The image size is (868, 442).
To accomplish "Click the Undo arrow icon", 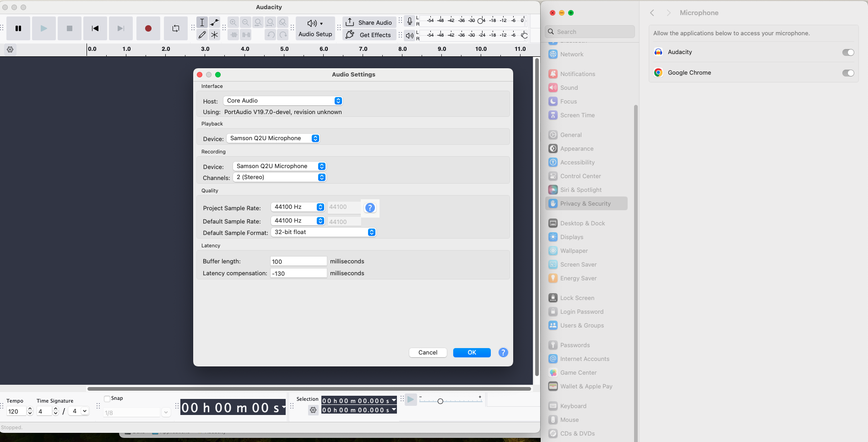I will 271,35.
